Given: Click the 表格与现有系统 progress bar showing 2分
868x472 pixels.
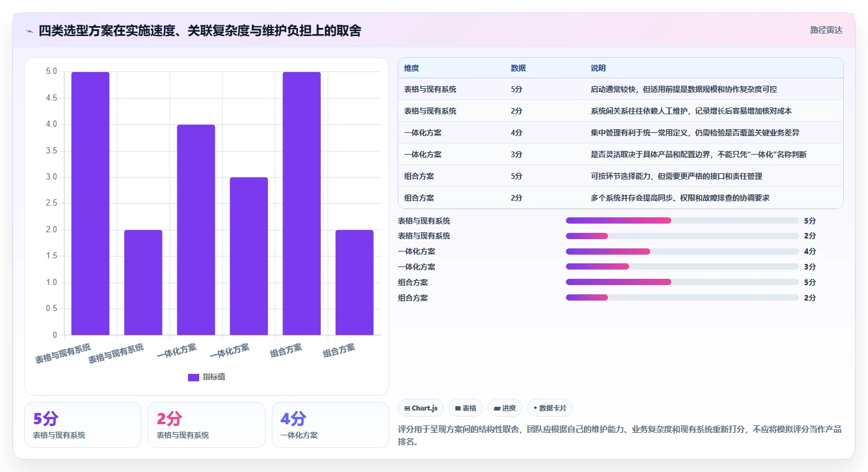Looking at the screenshot, I should pos(682,236).
